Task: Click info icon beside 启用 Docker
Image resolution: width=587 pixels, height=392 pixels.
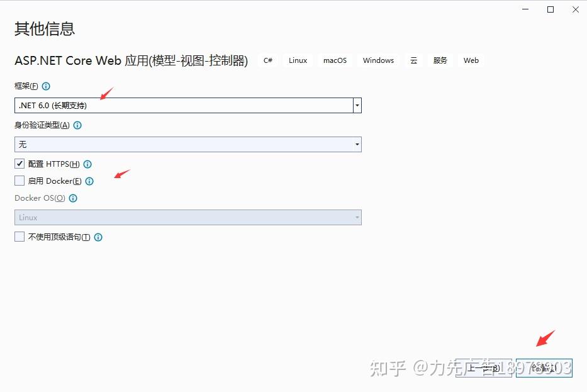Action: click(89, 181)
